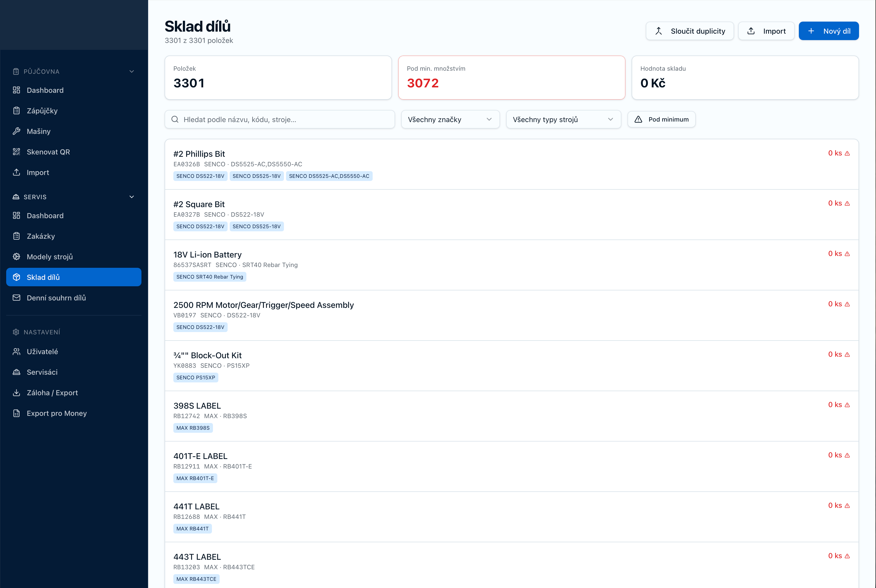The image size is (876, 588).
Task: Click the Uživatelé people icon
Action: 16,352
